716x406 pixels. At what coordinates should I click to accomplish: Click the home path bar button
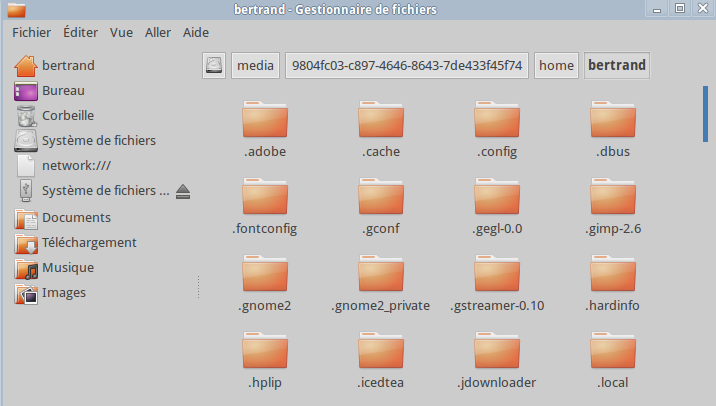click(x=556, y=66)
